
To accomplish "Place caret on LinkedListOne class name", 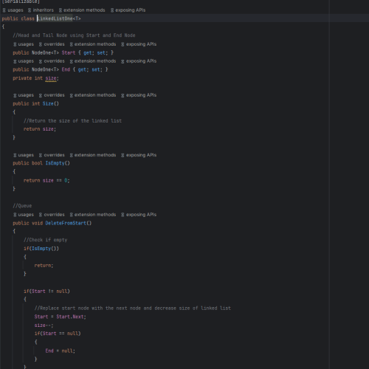I will tap(55, 19).
